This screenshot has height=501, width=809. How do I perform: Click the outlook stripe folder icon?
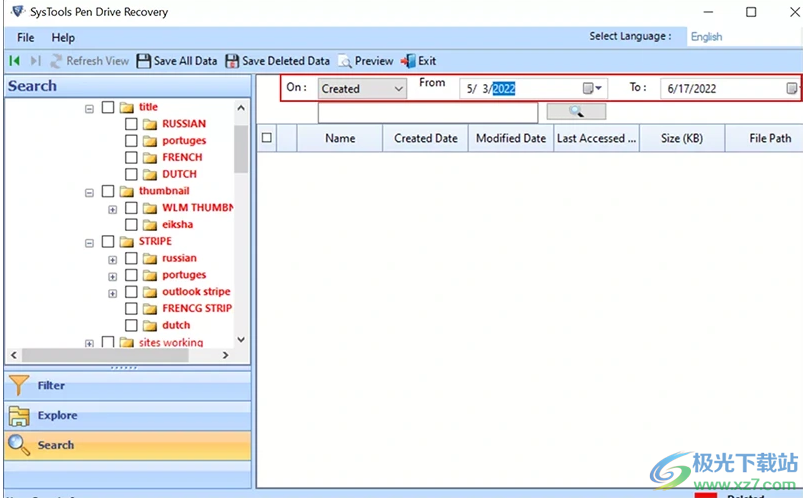pyautogui.click(x=150, y=292)
